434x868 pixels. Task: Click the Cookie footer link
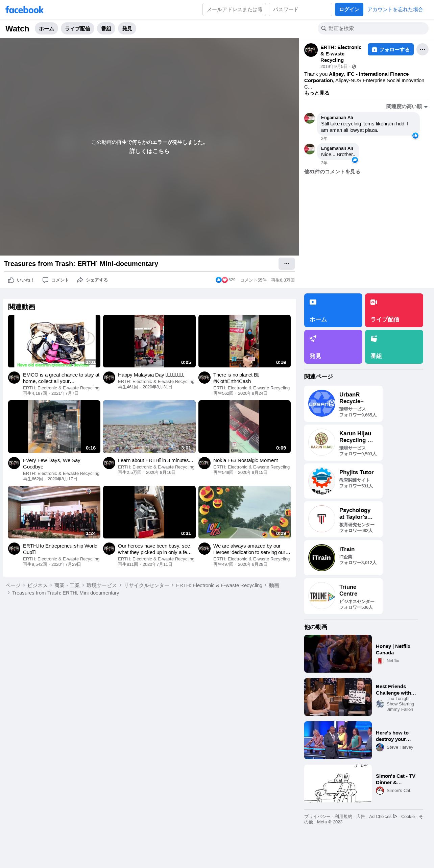(408, 816)
